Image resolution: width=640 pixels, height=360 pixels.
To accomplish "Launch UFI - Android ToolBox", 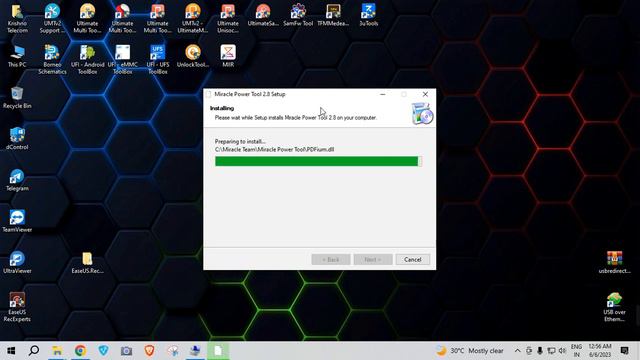I will (x=87, y=59).
